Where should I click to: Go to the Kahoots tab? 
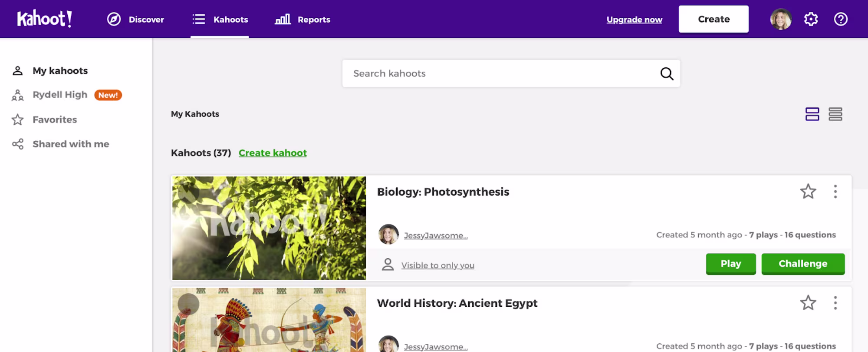pos(220,19)
